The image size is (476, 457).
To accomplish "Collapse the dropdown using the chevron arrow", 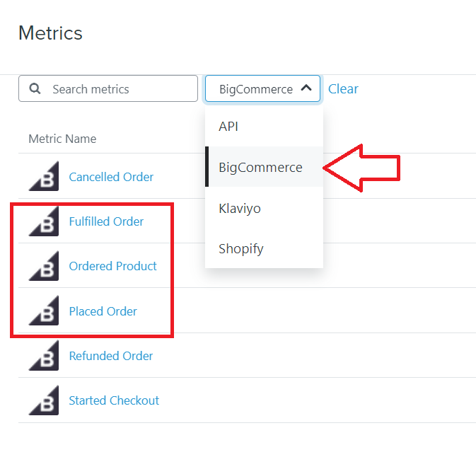I will (x=306, y=88).
